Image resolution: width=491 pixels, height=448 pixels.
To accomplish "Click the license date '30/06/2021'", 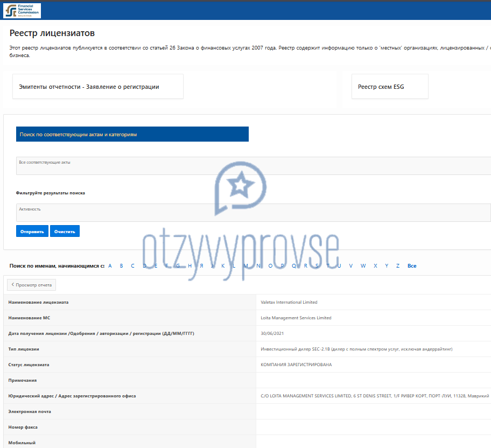I will click(x=272, y=333).
